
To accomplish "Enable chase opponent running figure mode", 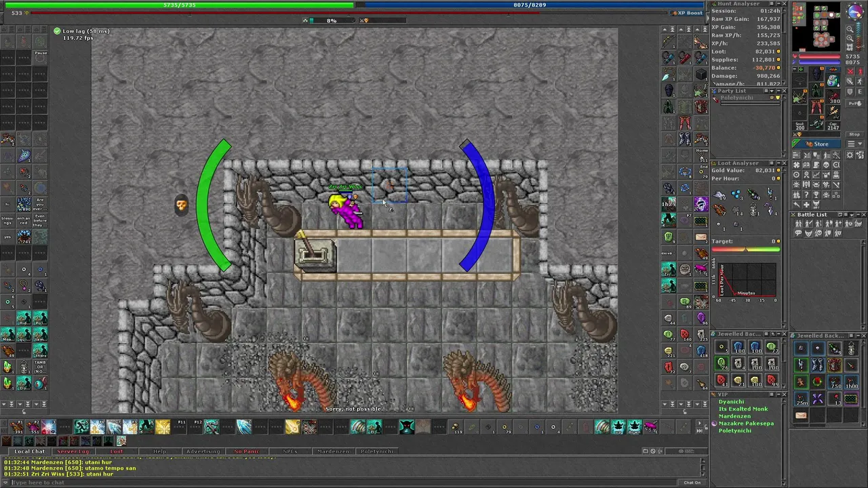I will pyautogui.click(x=860, y=81).
